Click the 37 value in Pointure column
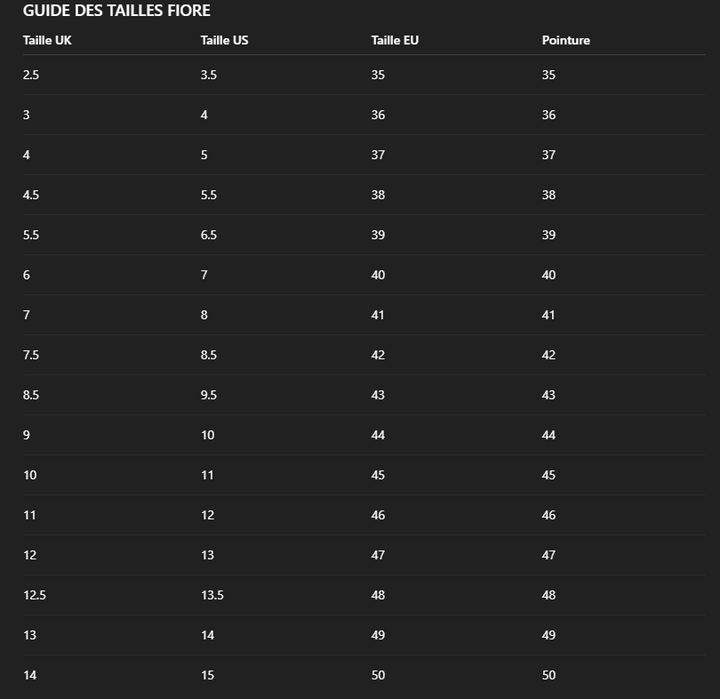Viewport: 720px width, 699px height. (549, 155)
